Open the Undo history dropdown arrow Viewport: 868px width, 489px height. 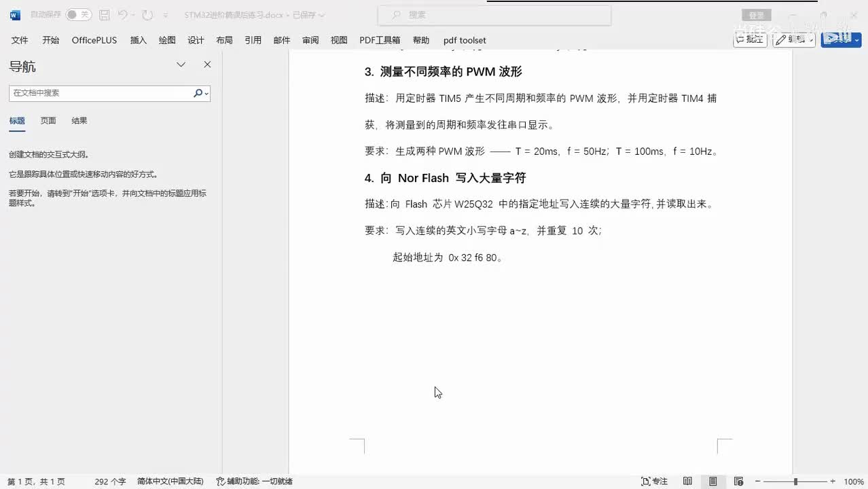(x=133, y=15)
